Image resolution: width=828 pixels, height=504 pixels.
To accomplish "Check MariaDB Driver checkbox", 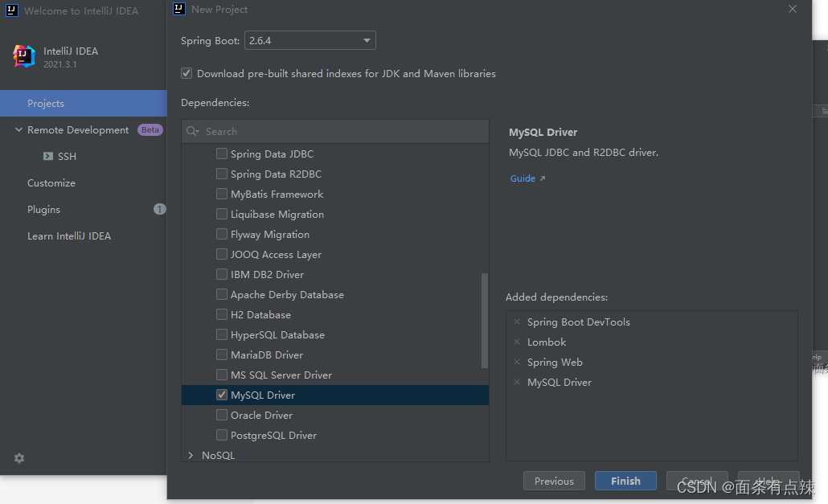I will click(222, 354).
